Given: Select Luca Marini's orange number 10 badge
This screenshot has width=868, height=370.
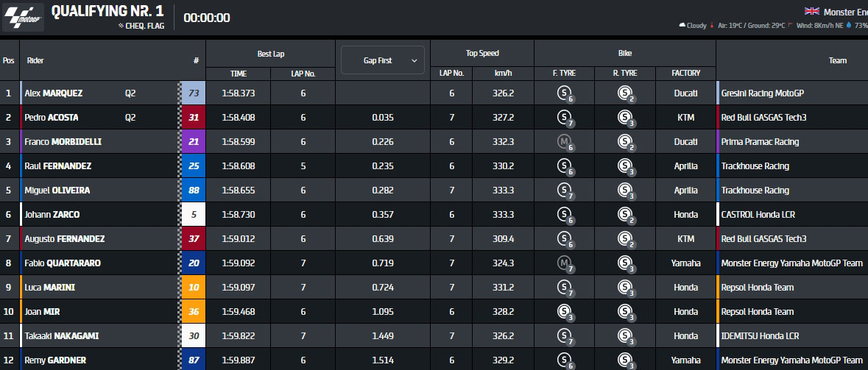Looking at the screenshot, I should point(194,288).
